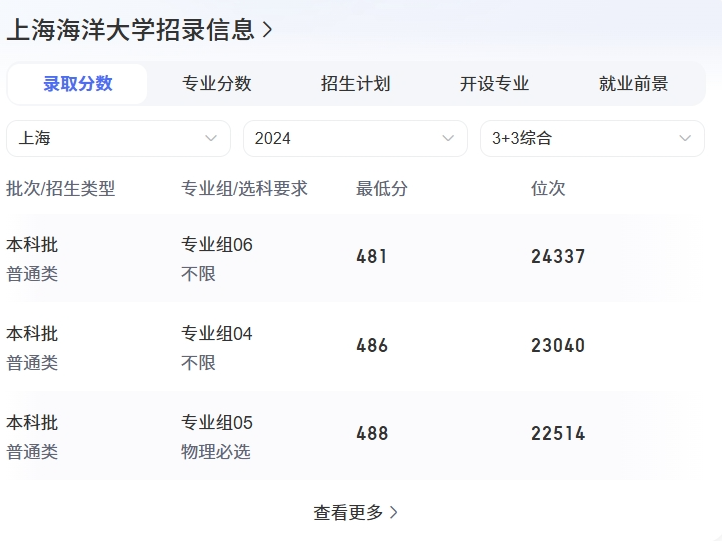
Task: Open the 3+3综合 subject type dropdown
Action: point(592,138)
